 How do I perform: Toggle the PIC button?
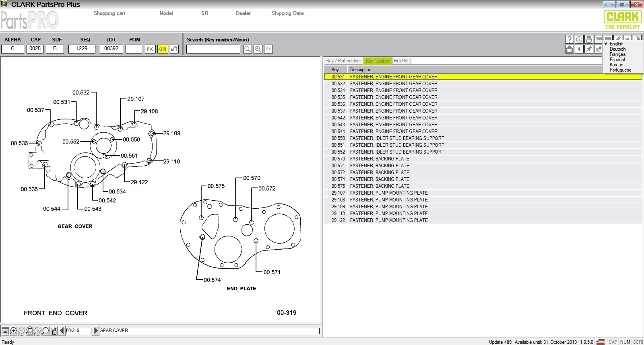click(x=150, y=49)
